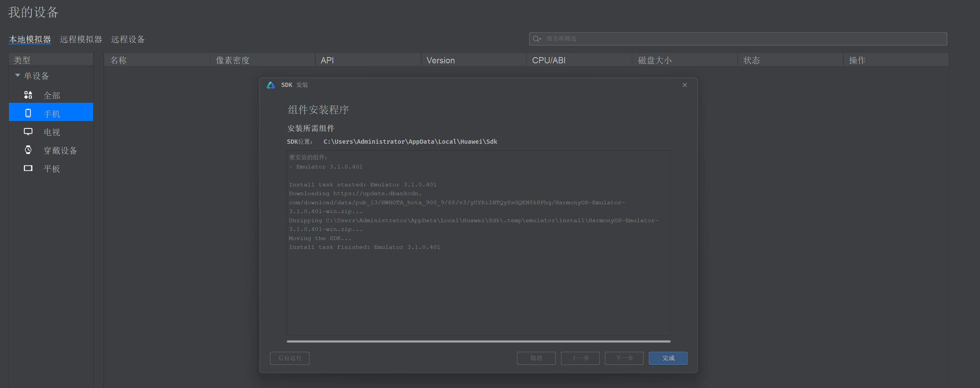Click the 状态 column header
This screenshot has height=388, width=980.
coord(791,60)
